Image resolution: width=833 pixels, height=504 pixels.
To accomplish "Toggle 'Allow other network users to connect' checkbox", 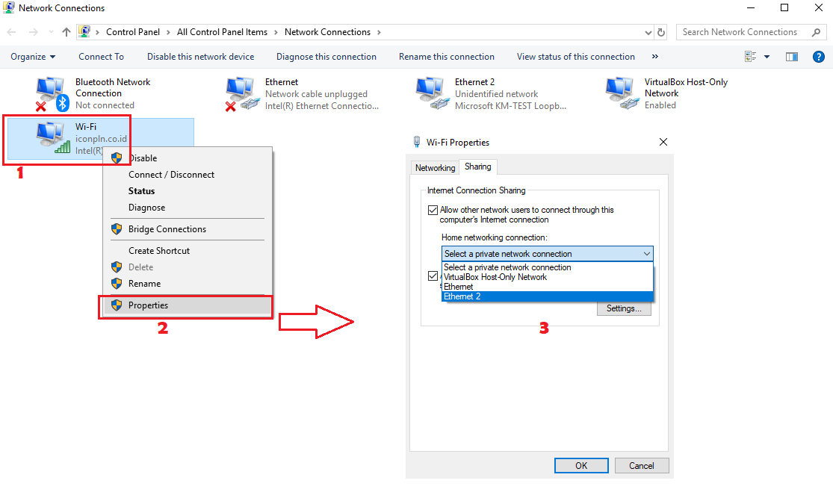I will 433,211.
